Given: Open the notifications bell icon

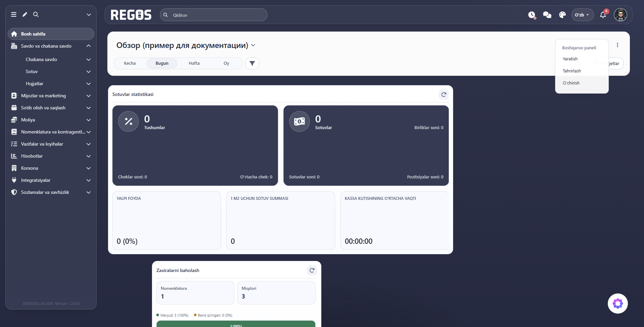Looking at the screenshot, I should [603, 15].
